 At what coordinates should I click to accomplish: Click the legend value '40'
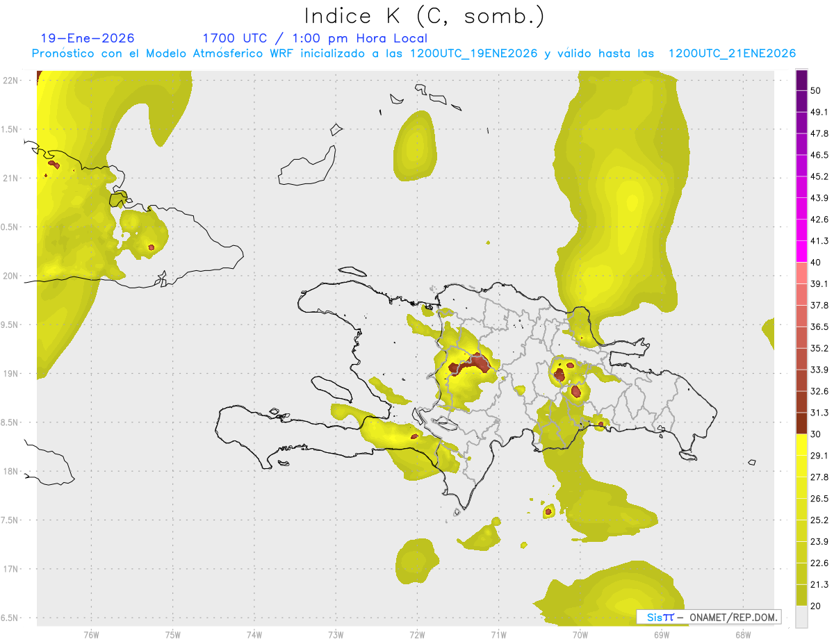click(816, 263)
